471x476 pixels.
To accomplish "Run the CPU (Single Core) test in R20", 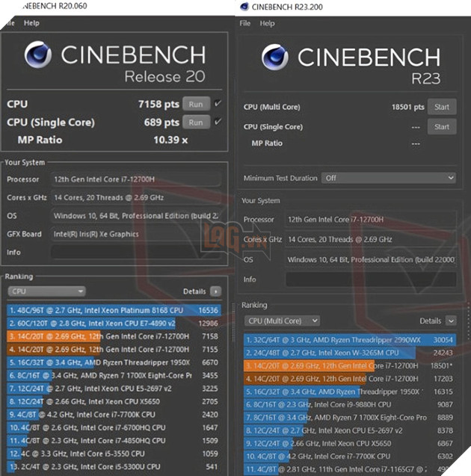I will point(196,123).
